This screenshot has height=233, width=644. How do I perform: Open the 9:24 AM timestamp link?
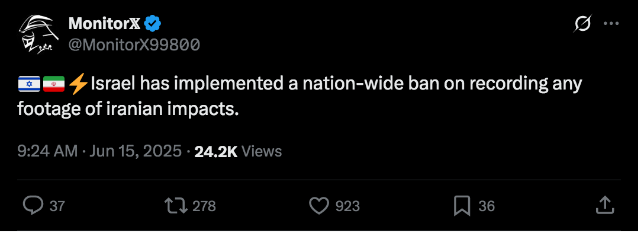47,151
